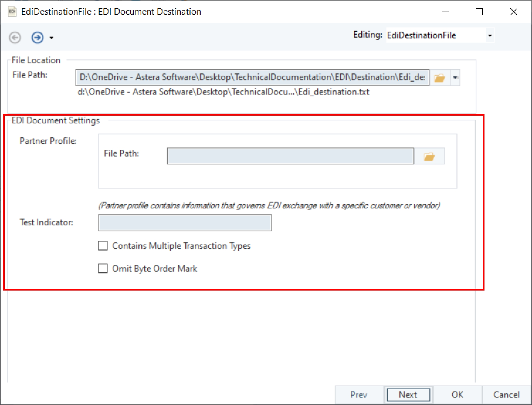The image size is (532, 405).
Task: Click the Cancel button
Action: point(506,395)
